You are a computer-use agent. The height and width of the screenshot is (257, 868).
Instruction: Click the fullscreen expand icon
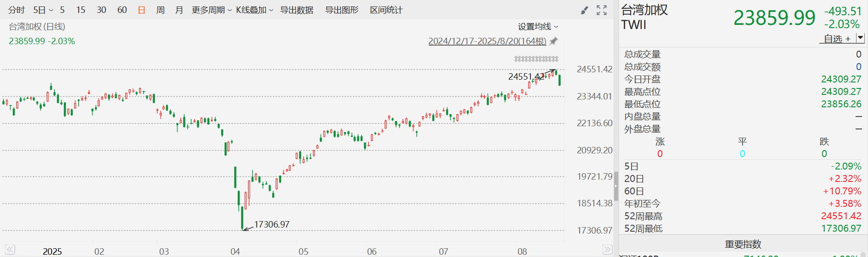pyautogui.click(x=602, y=10)
